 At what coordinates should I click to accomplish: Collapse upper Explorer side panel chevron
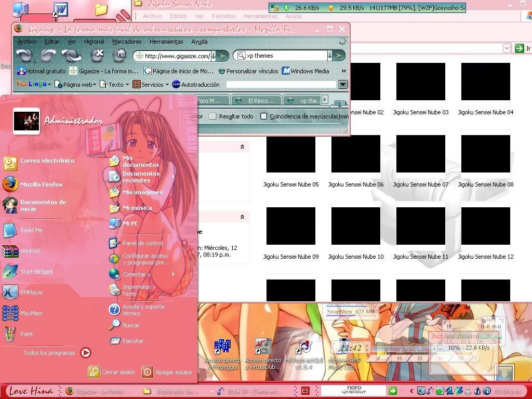coord(242,147)
